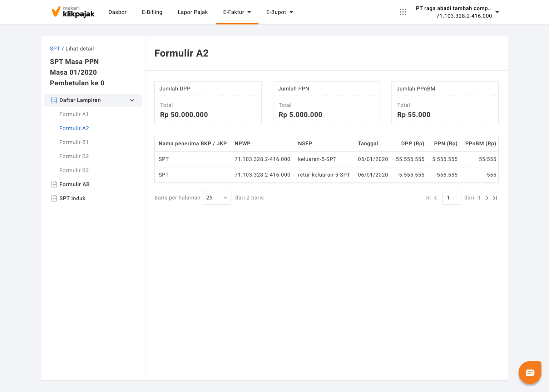The height and width of the screenshot is (392, 549).
Task: Click the page number input field
Action: pos(451,198)
